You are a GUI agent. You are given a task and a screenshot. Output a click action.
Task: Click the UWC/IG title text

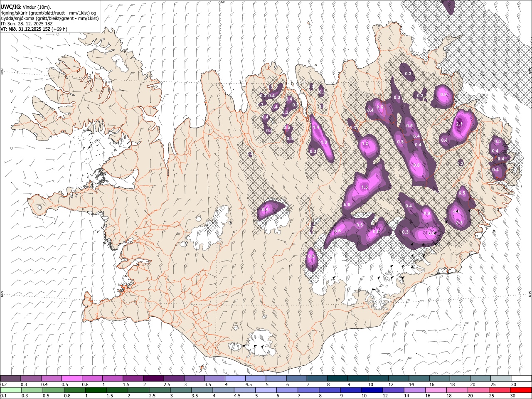tap(10, 7)
